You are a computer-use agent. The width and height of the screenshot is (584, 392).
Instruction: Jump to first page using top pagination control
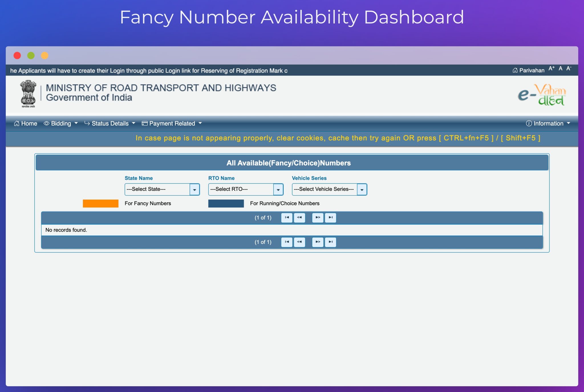pyautogui.click(x=287, y=218)
